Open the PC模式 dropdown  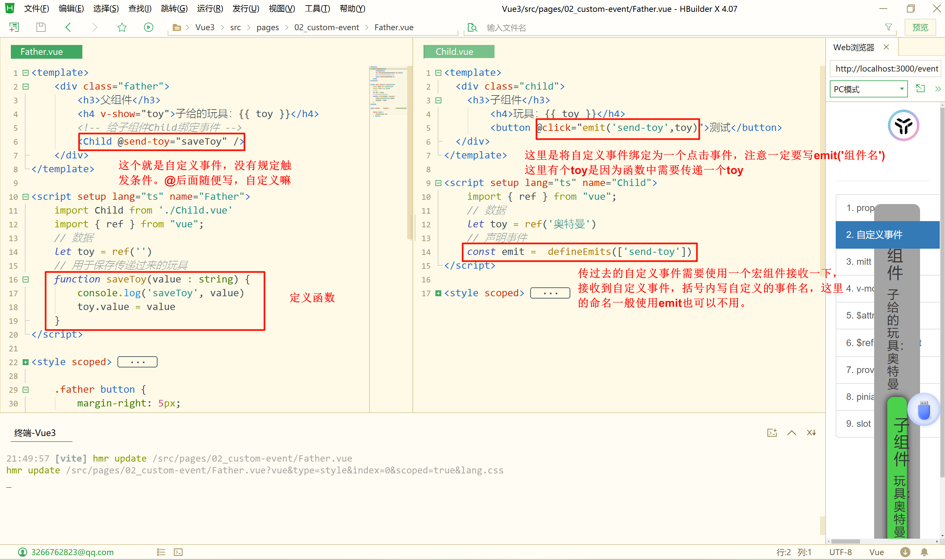(869, 89)
